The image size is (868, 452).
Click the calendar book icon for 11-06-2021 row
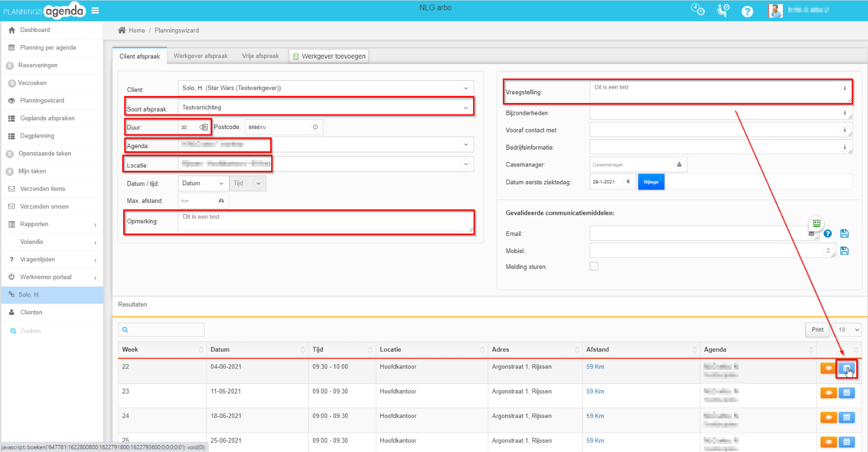pyautogui.click(x=846, y=393)
